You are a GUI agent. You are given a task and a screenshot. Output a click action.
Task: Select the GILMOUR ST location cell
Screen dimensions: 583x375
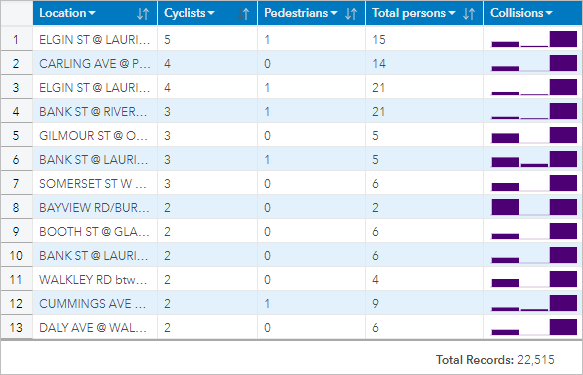(x=95, y=135)
